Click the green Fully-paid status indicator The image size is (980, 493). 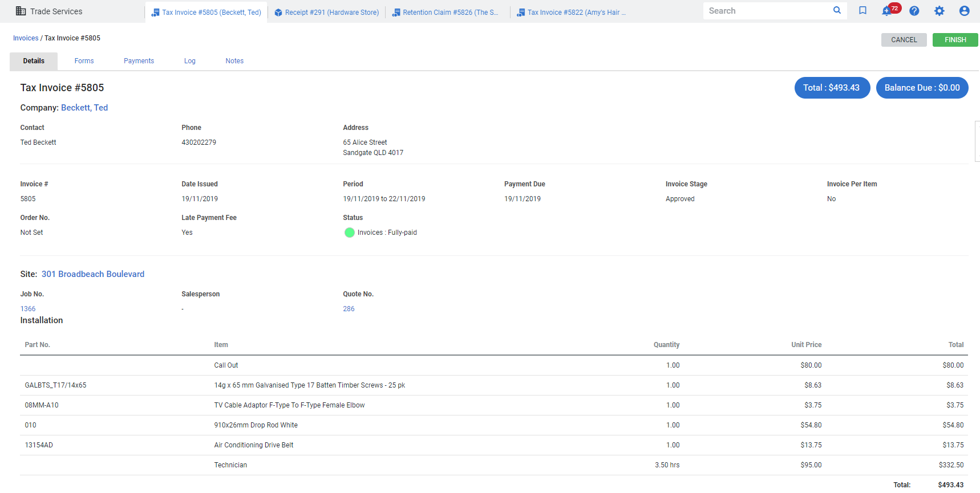[x=350, y=233]
